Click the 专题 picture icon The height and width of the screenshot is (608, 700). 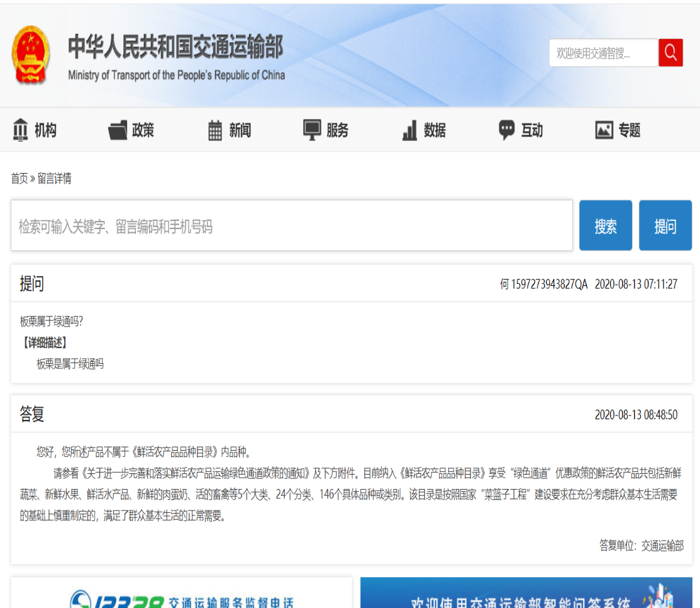(604, 130)
